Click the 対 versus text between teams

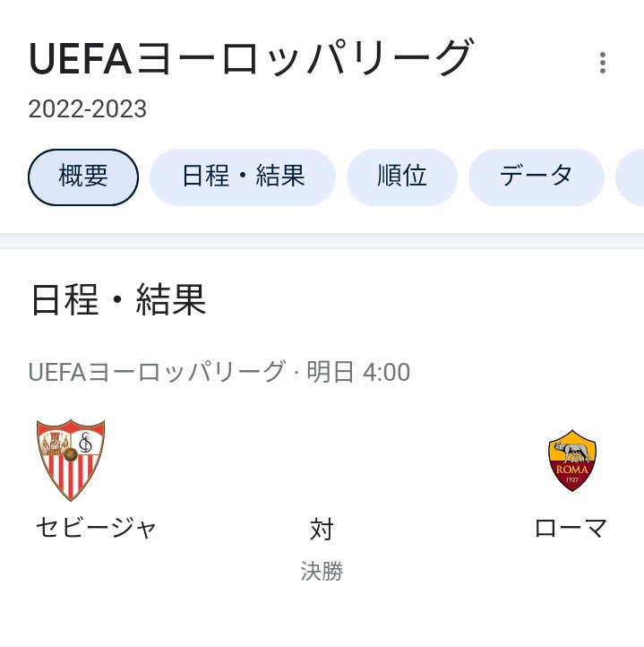tap(322, 529)
